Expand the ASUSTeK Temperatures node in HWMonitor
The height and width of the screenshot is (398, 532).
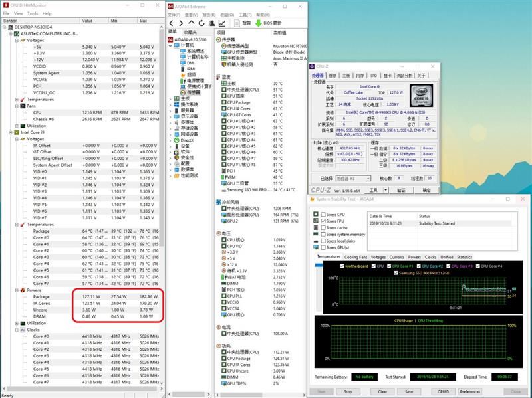coord(17,99)
